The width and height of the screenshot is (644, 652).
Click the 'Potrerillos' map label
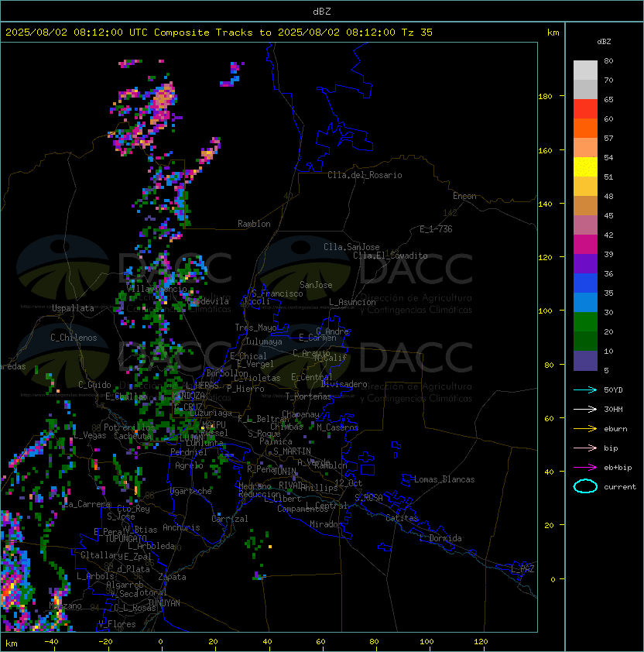[129, 427]
